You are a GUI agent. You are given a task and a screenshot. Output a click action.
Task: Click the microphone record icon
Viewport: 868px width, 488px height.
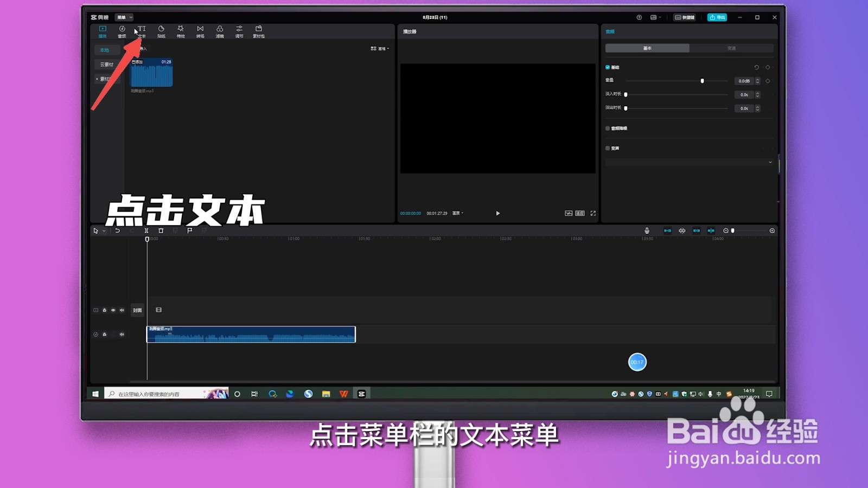[x=647, y=230]
